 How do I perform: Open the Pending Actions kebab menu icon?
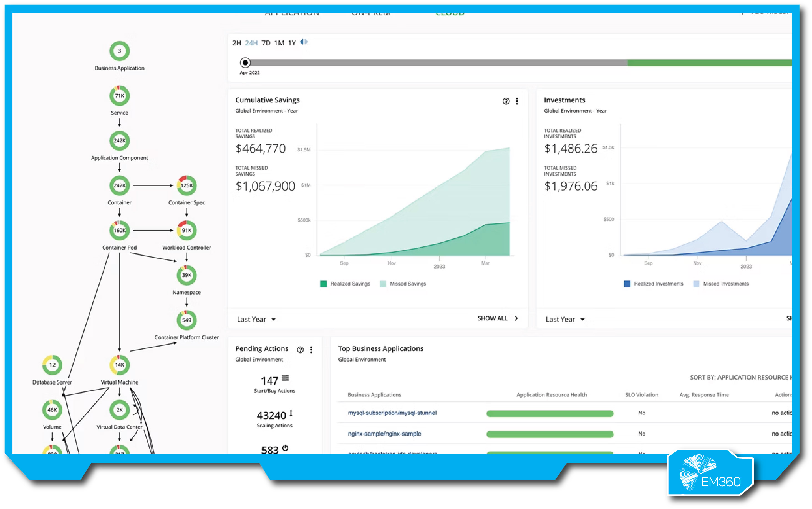(x=311, y=350)
